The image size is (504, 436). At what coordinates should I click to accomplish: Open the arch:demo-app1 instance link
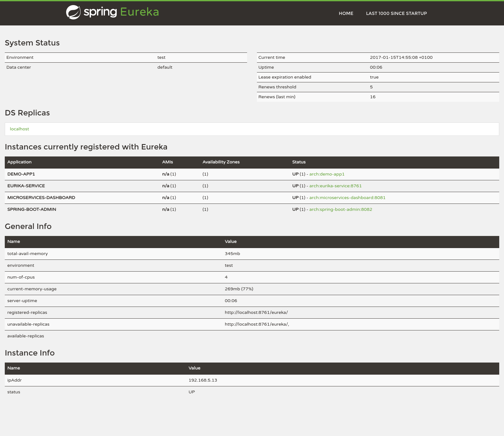click(x=327, y=174)
